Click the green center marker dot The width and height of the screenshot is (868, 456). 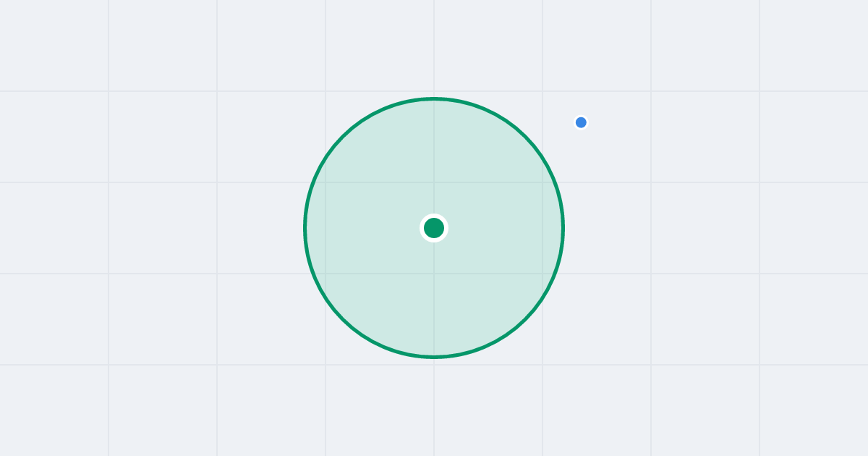pos(434,228)
